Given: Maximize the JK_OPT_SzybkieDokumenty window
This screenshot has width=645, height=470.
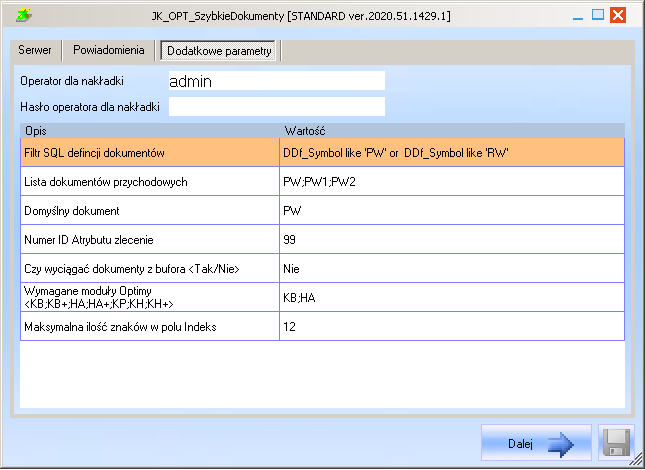Looking at the screenshot, I should click(598, 15).
